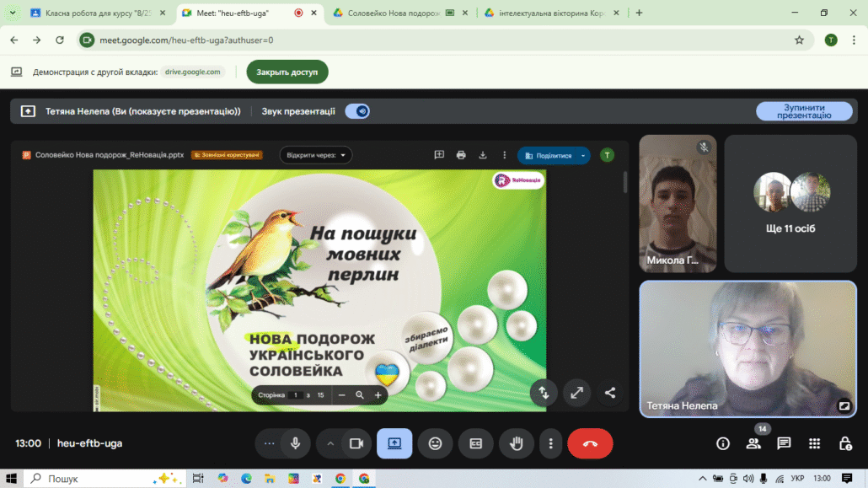
Task: Turn off the camera
Action: coord(356,443)
